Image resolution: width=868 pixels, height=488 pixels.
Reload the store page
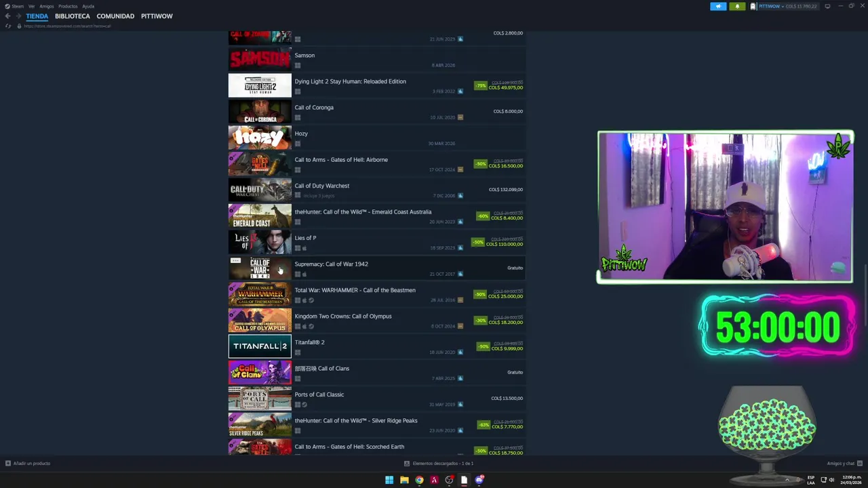tap(8, 26)
